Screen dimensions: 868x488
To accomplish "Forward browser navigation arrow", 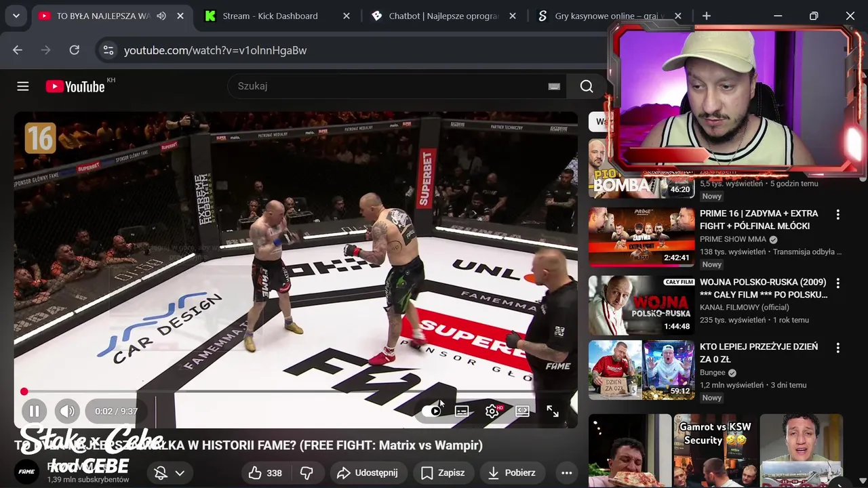I will (45, 50).
